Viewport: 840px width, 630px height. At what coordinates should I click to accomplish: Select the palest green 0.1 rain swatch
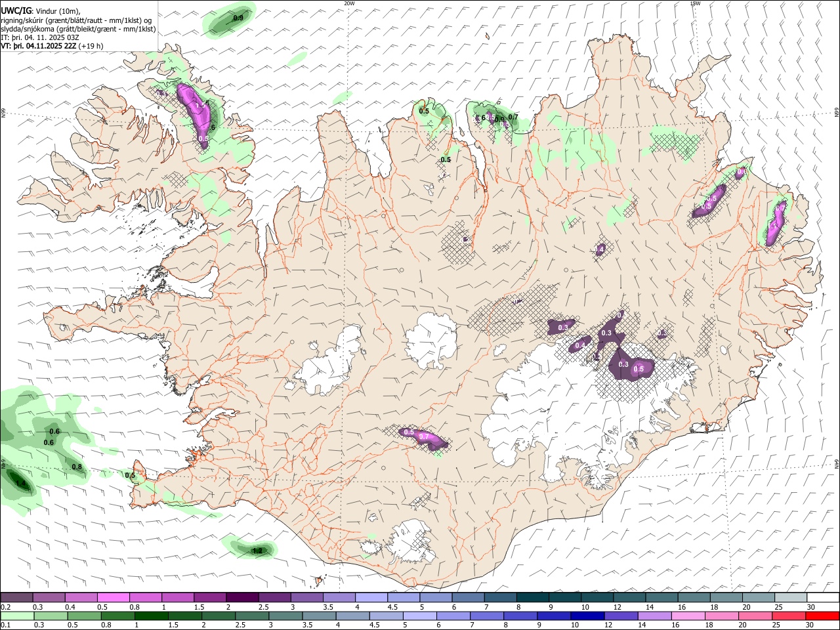click(x=17, y=616)
